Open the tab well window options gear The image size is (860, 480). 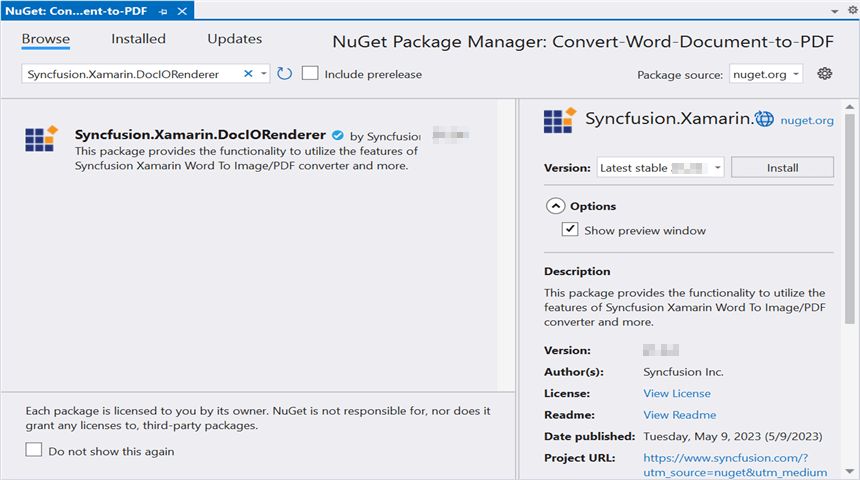[853, 10]
